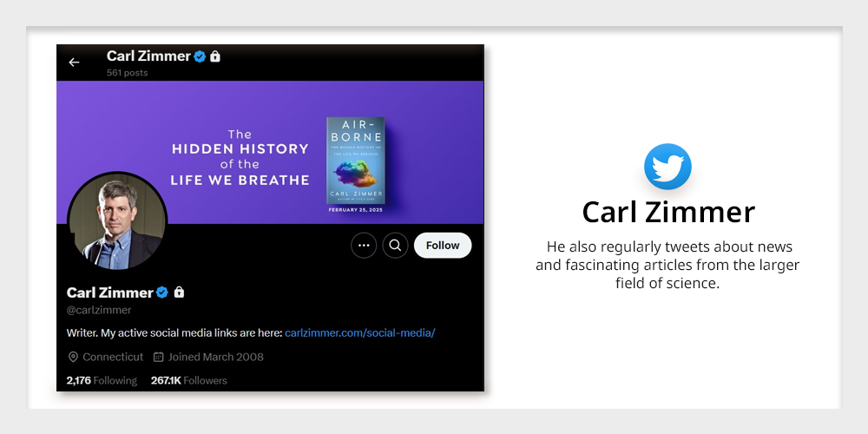868x434 pixels.
Task: Open Carl Zimmer's profile photo
Action: (117, 222)
